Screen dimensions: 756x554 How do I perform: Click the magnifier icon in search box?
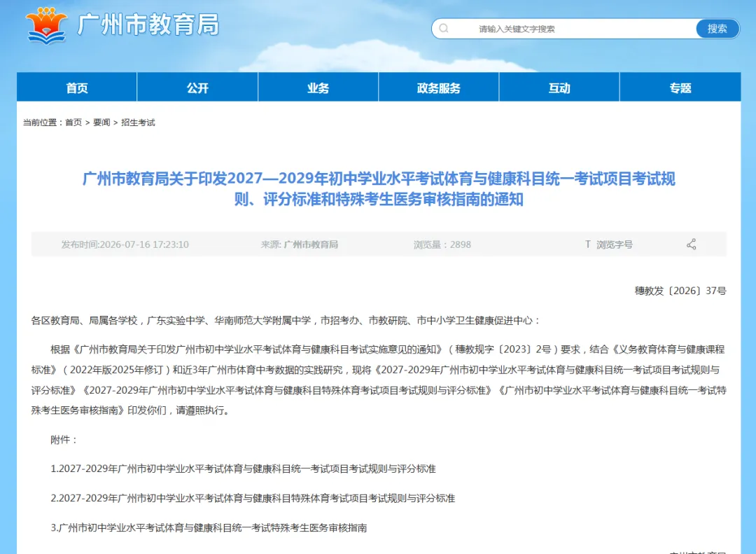point(444,29)
